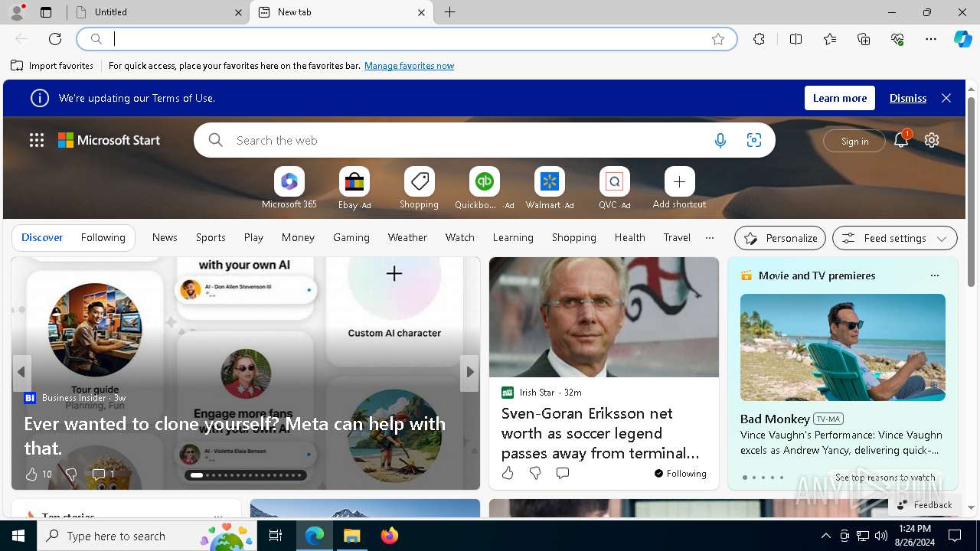
Task: Click See top reasons to watch
Action: pyautogui.click(x=885, y=477)
